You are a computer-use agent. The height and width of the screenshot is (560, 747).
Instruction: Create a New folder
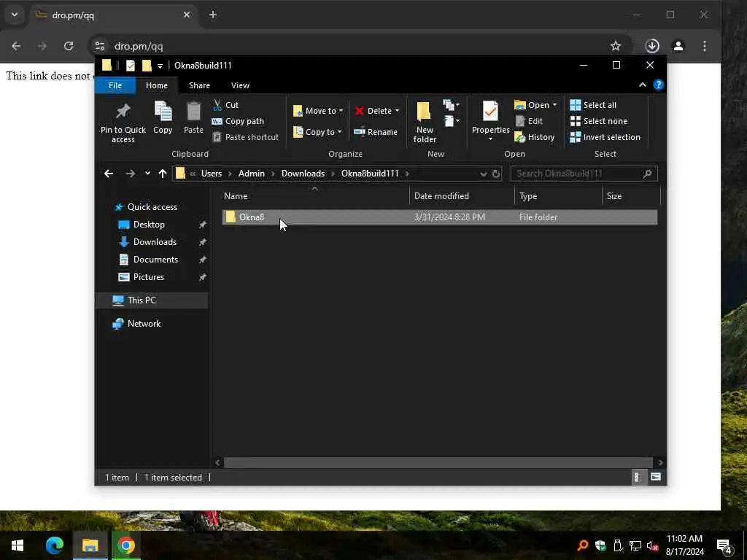[424, 122]
